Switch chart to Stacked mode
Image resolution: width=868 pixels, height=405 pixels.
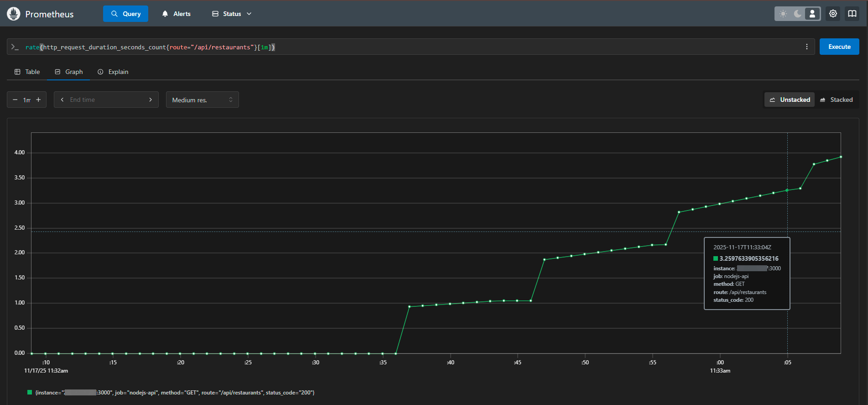pyautogui.click(x=836, y=100)
